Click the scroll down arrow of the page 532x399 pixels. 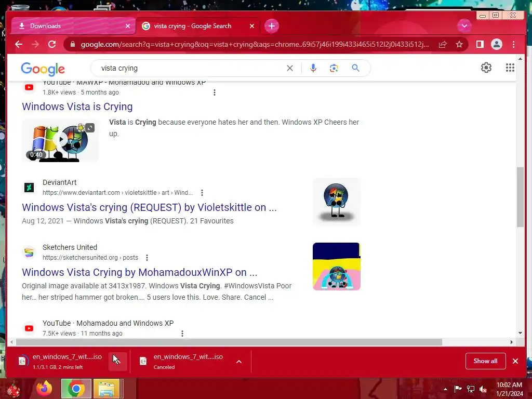520,333
